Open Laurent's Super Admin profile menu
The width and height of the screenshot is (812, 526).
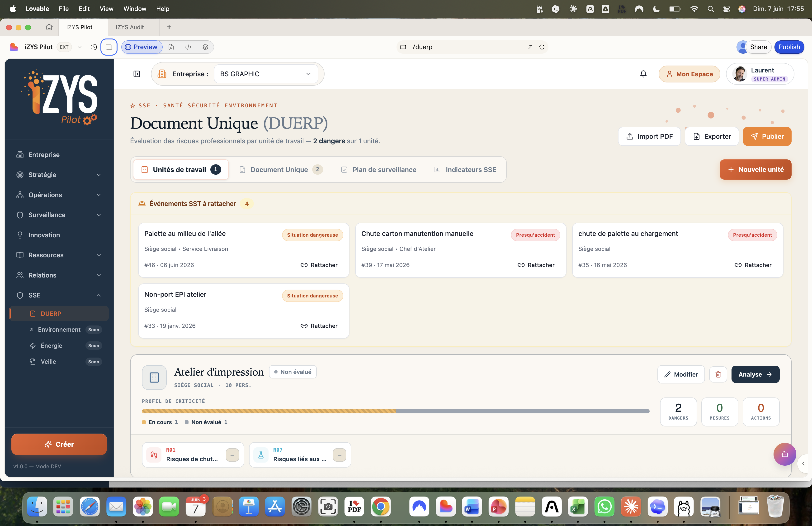point(760,74)
